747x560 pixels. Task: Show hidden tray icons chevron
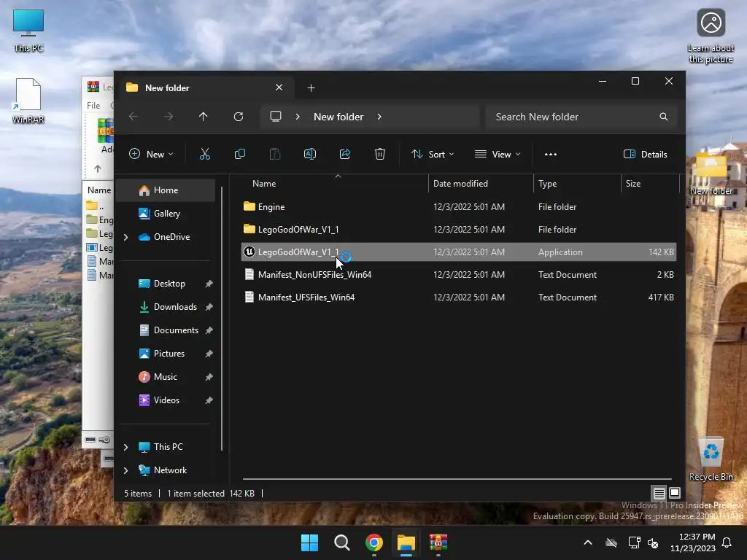(588, 542)
